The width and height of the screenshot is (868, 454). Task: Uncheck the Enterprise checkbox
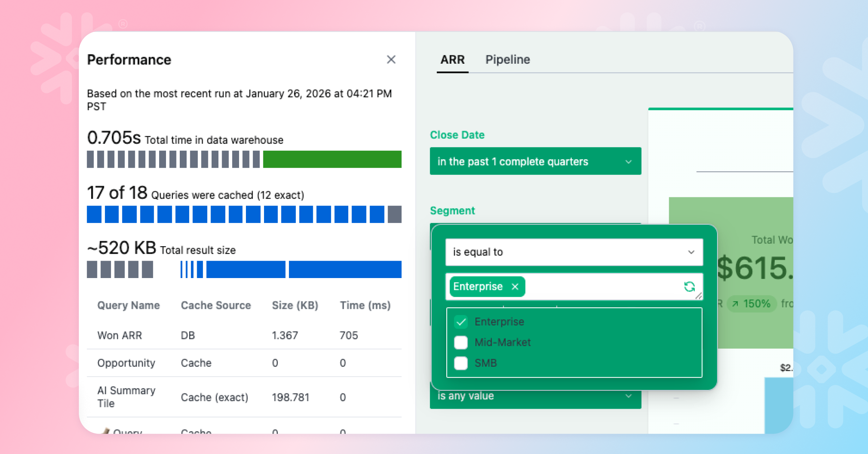click(x=461, y=322)
